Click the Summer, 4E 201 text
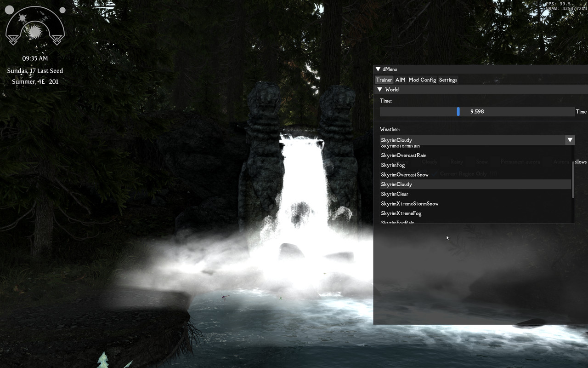 35,82
